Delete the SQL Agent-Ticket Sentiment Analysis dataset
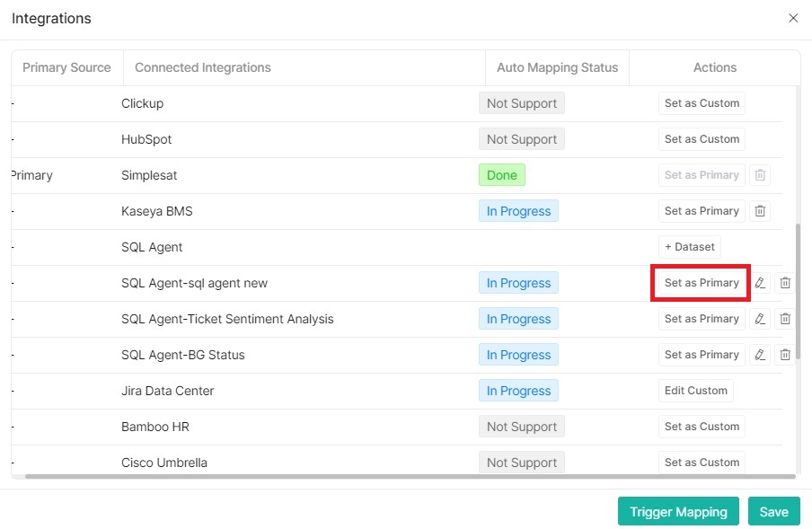812x529 pixels. pos(785,318)
